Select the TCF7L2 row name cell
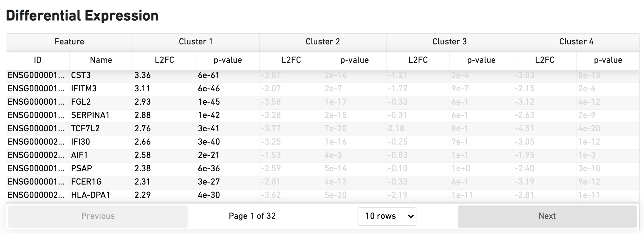 coord(85,129)
